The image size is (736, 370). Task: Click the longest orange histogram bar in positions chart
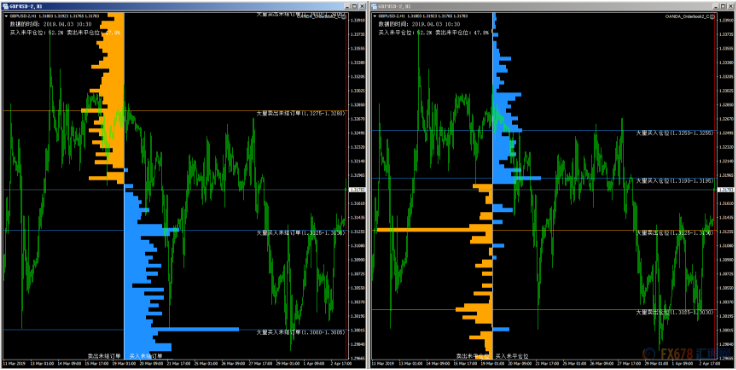435,230
